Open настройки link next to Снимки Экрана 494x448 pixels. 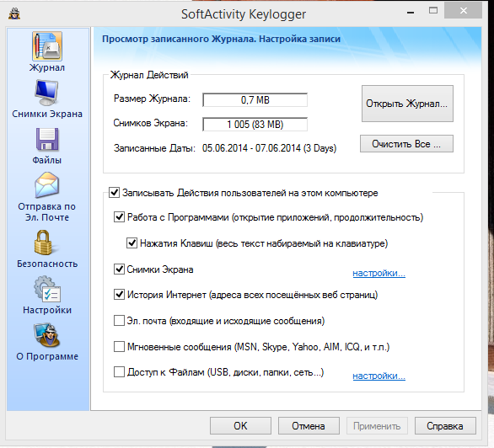(x=379, y=273)
